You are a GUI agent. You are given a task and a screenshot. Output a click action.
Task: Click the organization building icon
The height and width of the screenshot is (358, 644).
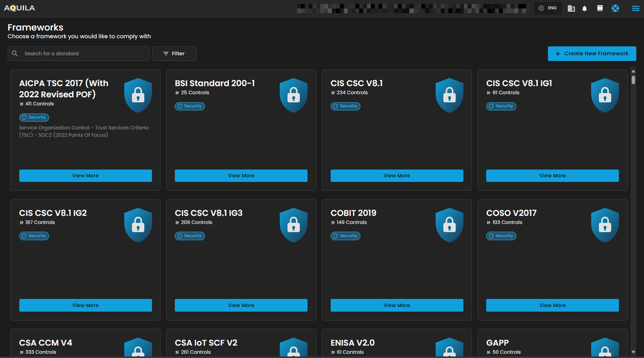coord(571,8)
